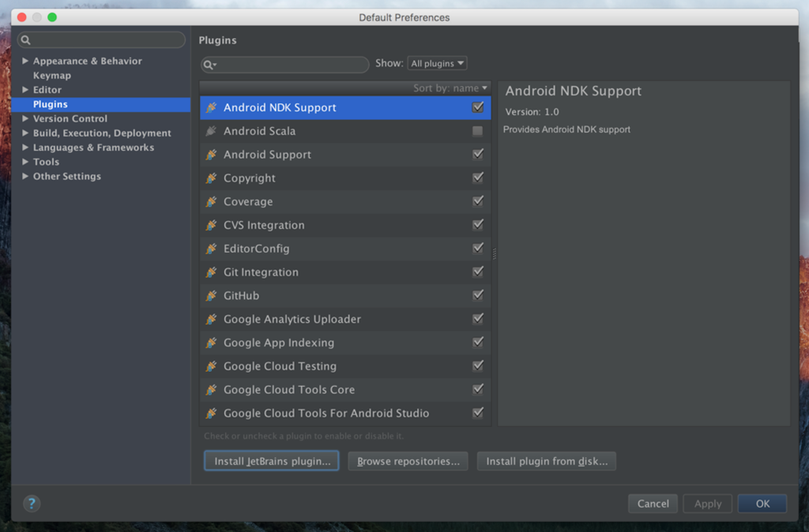Image resolution: width=809 pixels, height=532 pixels.
Task: Click the Google App Indexing plugin icon
Action: (211, 343)
